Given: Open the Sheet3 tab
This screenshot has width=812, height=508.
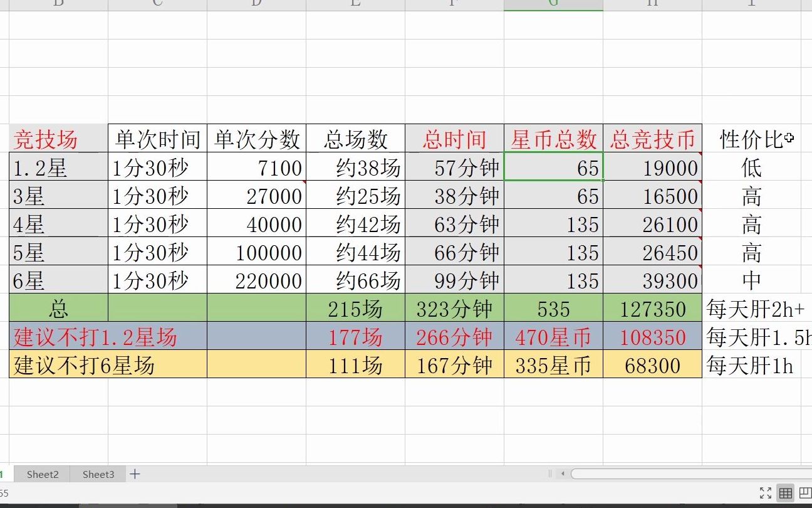Looking at the screenshot, I should click(98, 474).
